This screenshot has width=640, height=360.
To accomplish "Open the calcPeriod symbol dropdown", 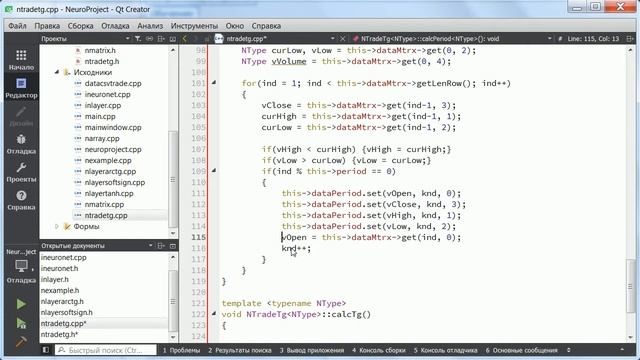I will pyautogui.click(x=550, y=39).
